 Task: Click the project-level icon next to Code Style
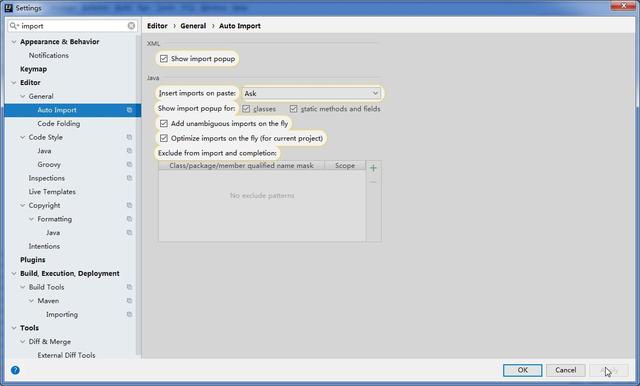click(129, 137)
